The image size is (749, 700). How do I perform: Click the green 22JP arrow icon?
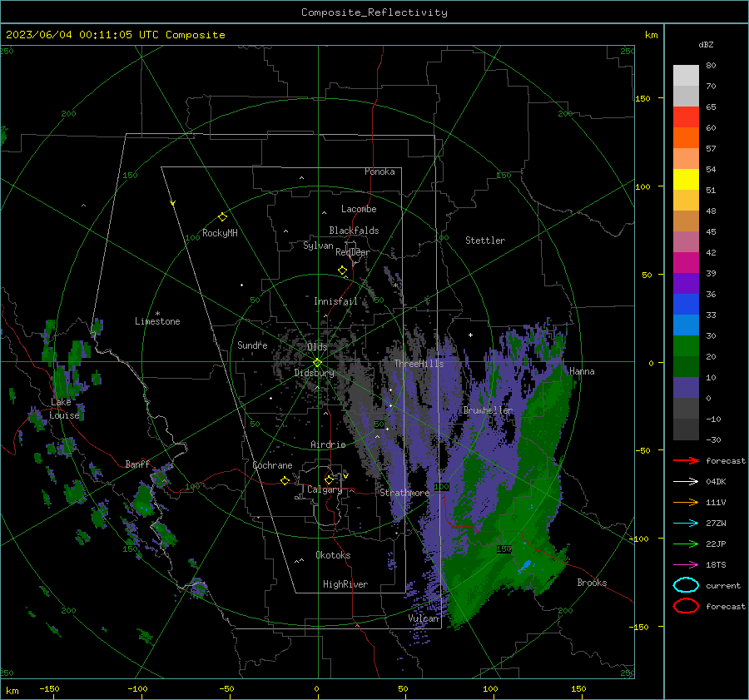(686, 544)
